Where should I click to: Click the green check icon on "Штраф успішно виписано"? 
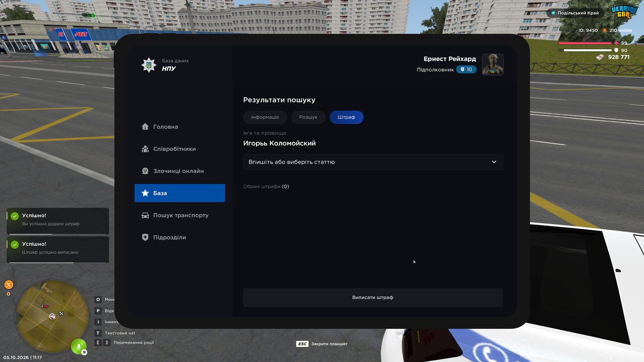(x=15, y=245)
